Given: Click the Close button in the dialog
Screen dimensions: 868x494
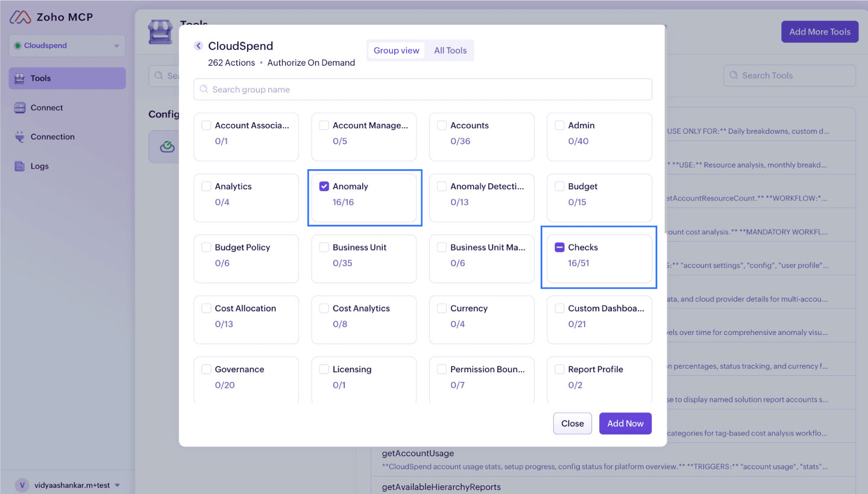Looking at the screenshot, I should click(x=573, y=424).
